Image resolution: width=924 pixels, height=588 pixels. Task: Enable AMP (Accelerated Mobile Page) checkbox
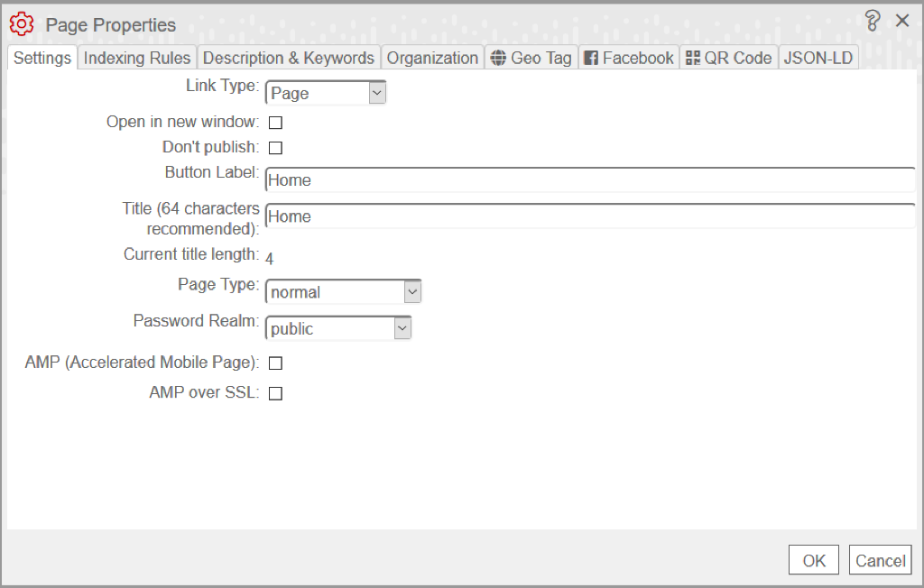tap(275, 363)
